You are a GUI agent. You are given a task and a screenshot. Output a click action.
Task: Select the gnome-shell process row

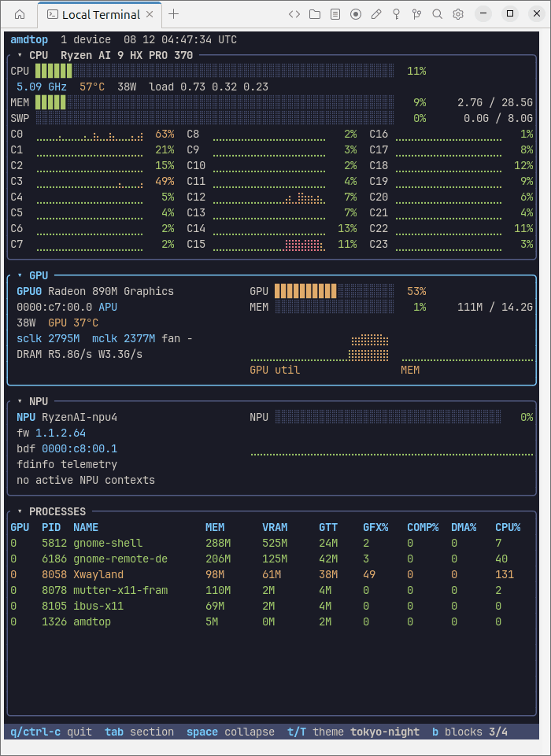271,543
